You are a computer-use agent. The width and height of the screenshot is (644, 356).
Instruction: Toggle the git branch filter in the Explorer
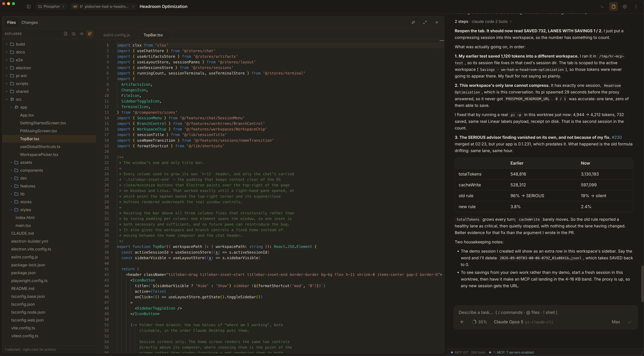[x=90, y=34]
